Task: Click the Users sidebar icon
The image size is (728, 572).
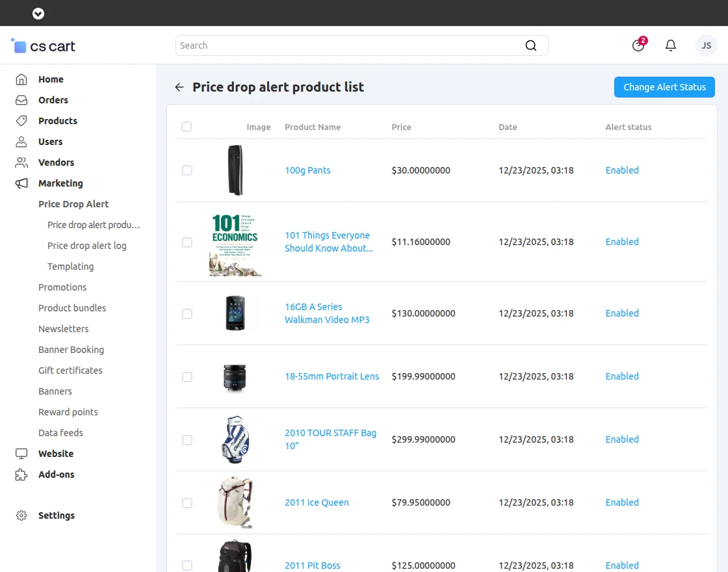Action: point(21,141)
